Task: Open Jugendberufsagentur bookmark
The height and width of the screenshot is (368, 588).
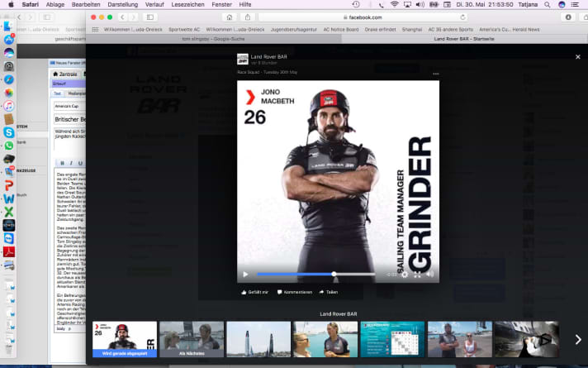Action: click(x=294, y=29)
